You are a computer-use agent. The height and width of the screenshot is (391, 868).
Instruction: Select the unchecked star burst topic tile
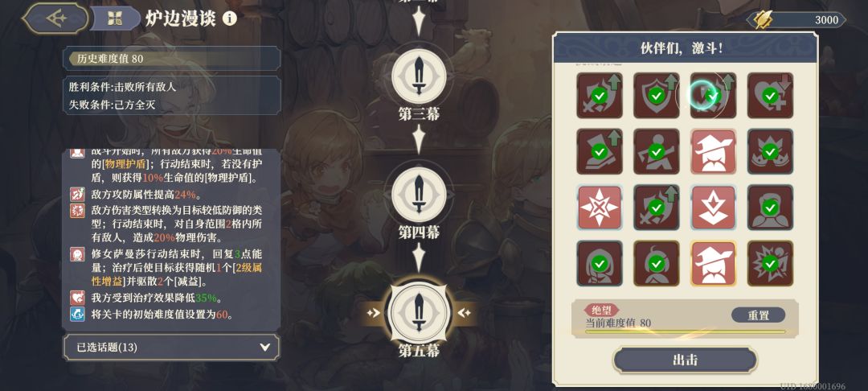click(600, 207)
